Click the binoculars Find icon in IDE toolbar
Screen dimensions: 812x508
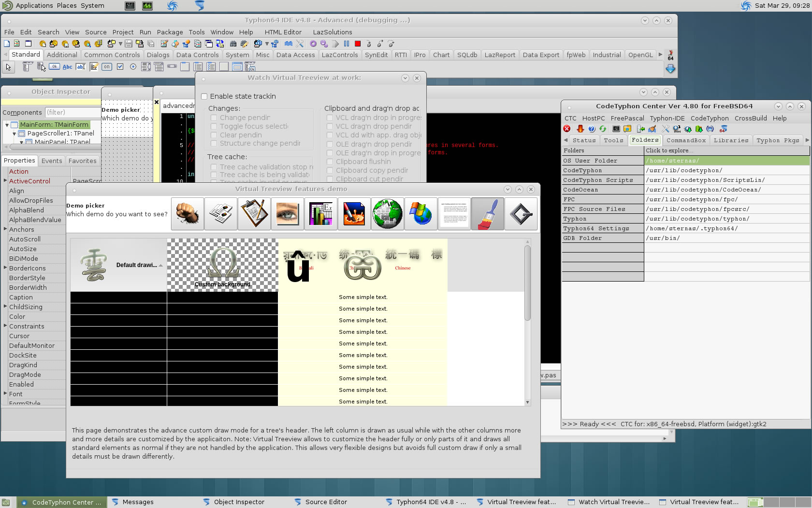[233, 44]
